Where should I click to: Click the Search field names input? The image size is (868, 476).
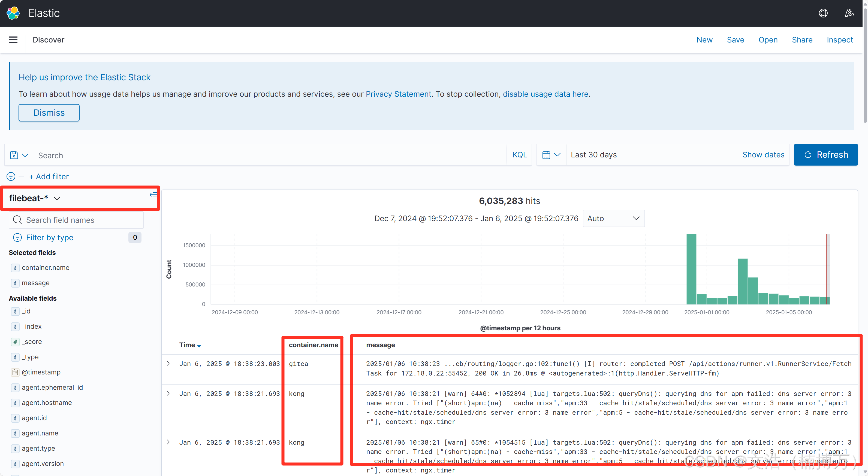pos(76,220)
